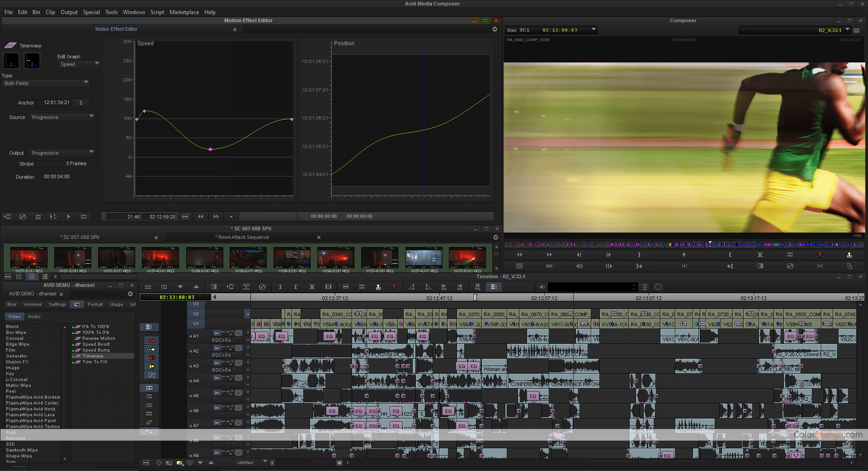The height and width of the screenshot is (471, 868).
Task: Click the red Lift icon in timeline toolbar
Action: click(394, 287)
